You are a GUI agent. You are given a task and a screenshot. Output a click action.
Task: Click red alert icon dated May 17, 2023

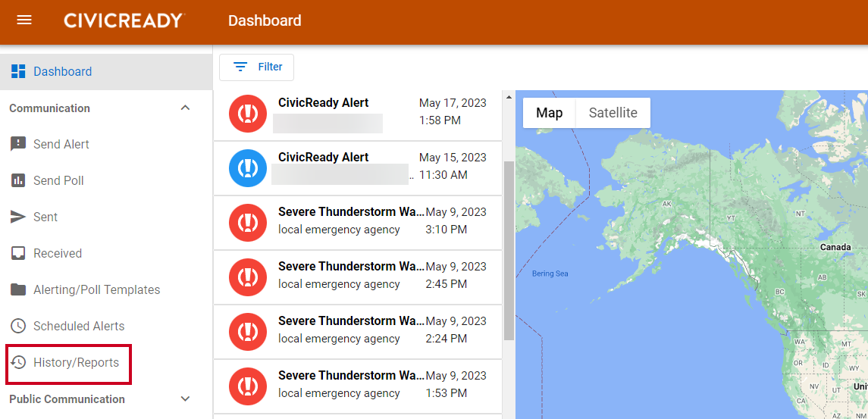pyautogui.click(x=248, y=114)
